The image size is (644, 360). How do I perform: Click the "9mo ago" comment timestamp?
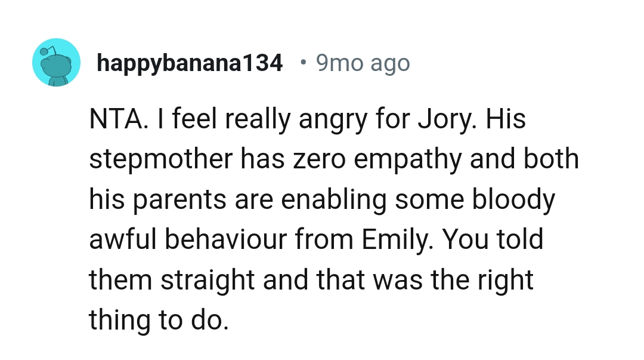[363, 63]
